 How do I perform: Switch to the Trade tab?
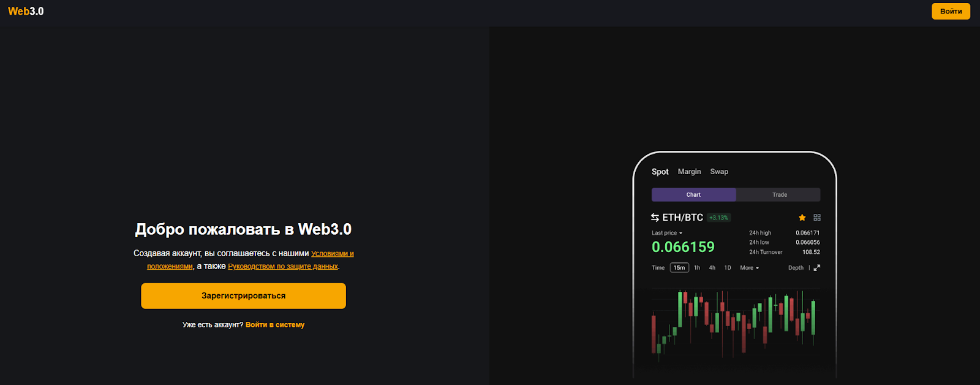tap(779, 195)
